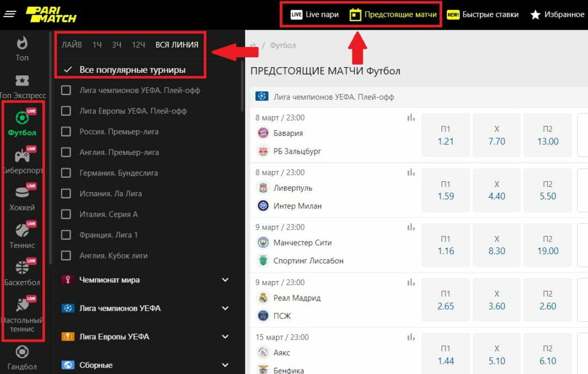
Task: Expand the Лига чемпионов УЕФА section
Action: click(225, 308)
